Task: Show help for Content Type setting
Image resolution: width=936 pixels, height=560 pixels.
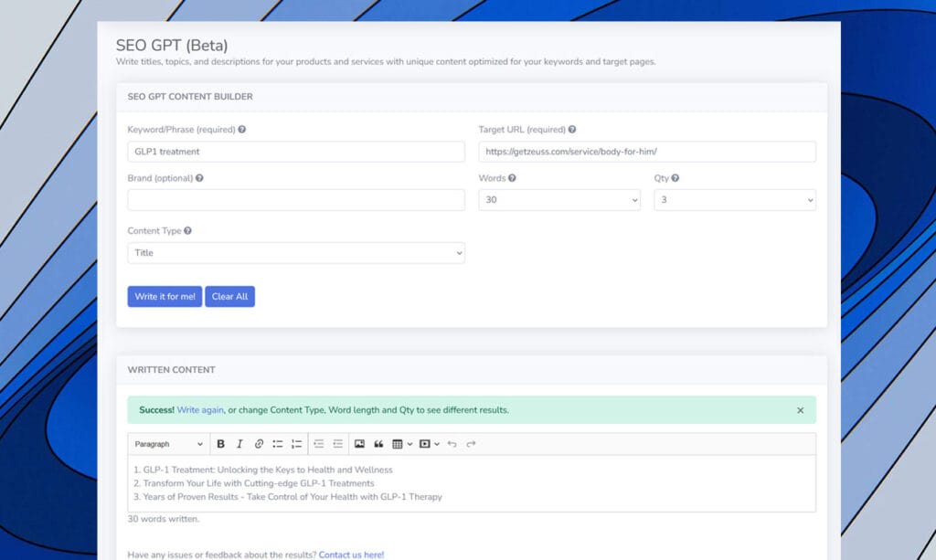Action: 187,231
